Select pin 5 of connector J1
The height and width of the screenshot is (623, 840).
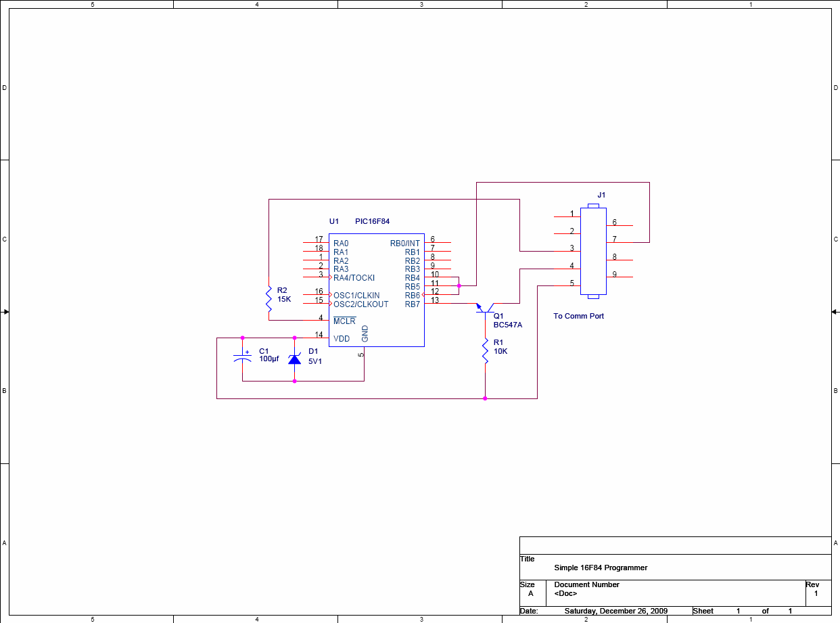pos(567,285)
